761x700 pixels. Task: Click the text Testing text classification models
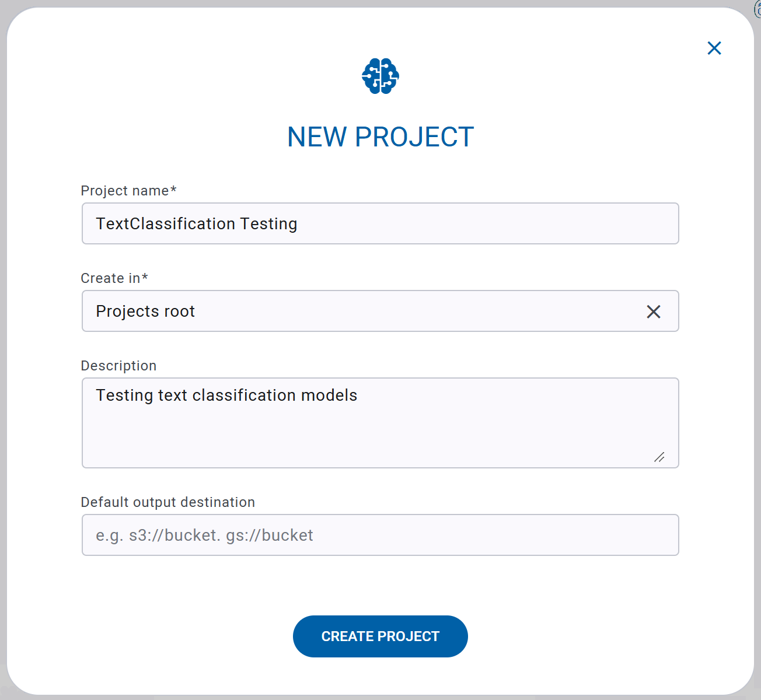[x=226, y=395]
